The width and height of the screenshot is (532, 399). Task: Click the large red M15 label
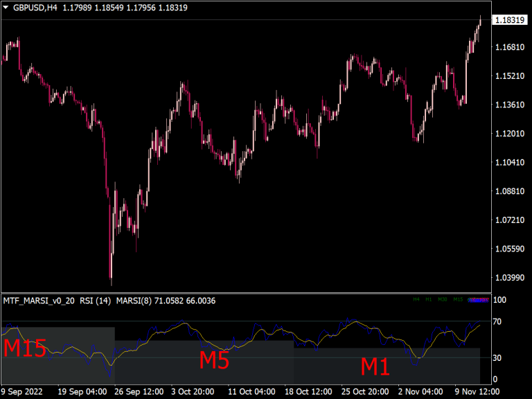[x=25, y=348]
